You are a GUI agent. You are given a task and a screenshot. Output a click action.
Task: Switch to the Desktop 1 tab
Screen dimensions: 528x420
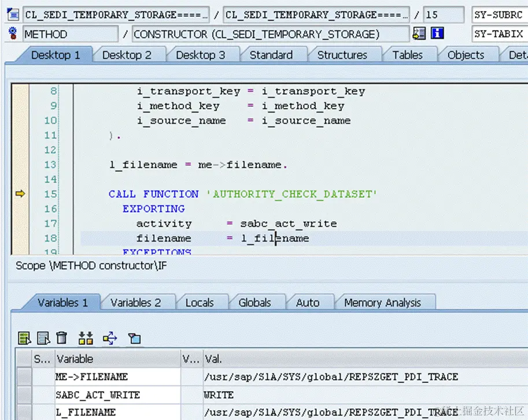click(56, 55)
